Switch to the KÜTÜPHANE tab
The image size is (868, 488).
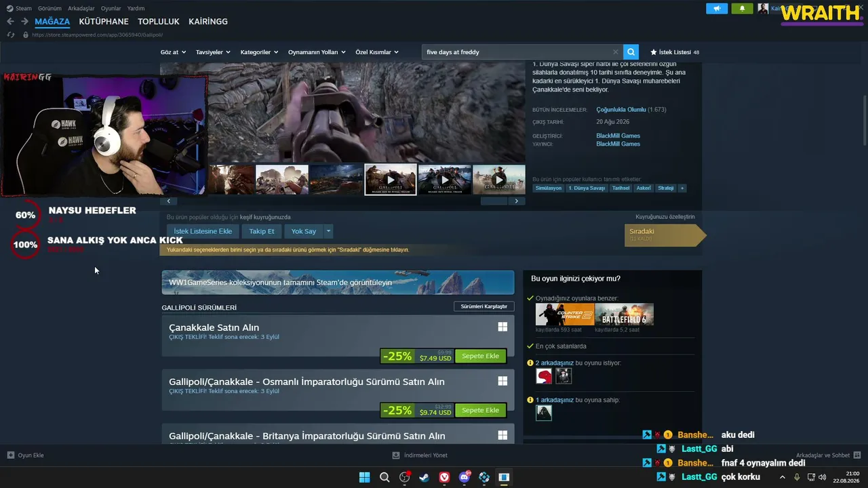(x=104, y=22)
